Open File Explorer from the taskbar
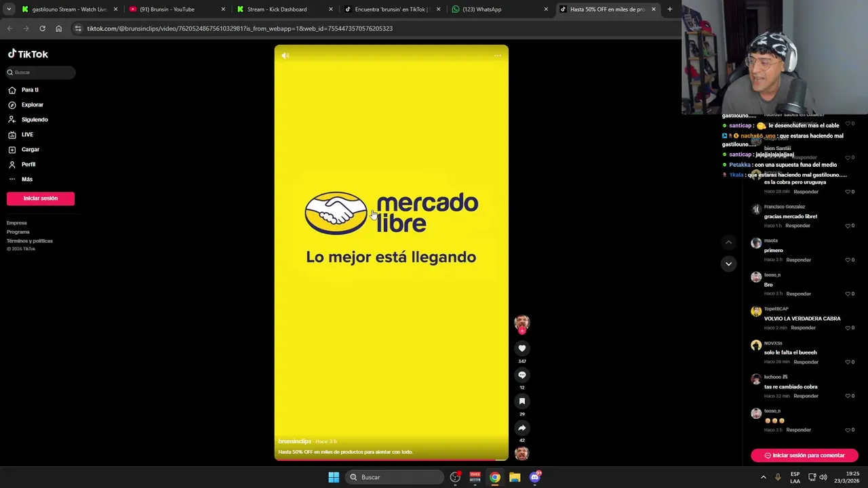The image size is (868, 488). [515, 477]
